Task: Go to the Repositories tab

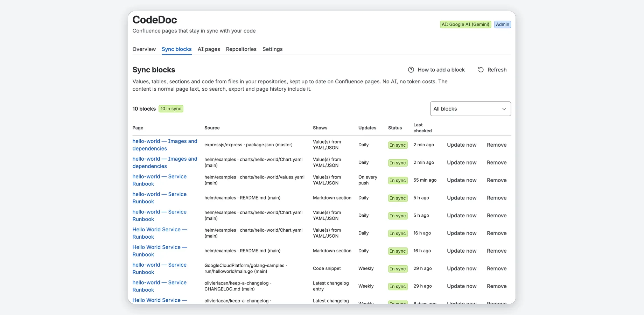Action: (x=241, y=49)
